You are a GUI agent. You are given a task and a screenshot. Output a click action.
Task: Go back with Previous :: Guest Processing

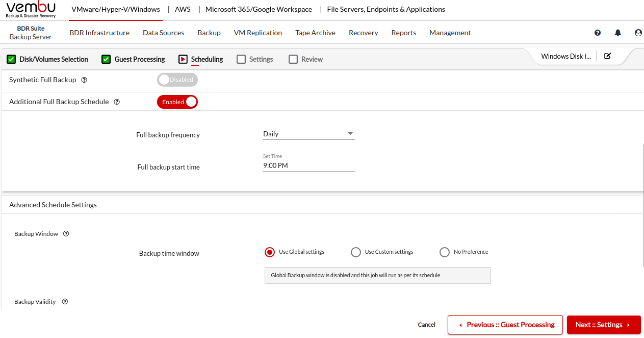click(x=505, y=325)
